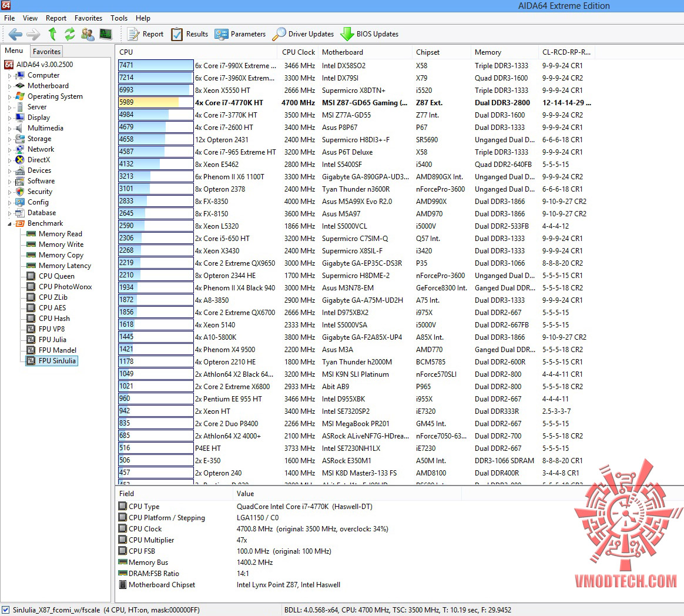Sort by the CL-RCD-RP-R... column header

pyautogui.click(x=566, y=52)
